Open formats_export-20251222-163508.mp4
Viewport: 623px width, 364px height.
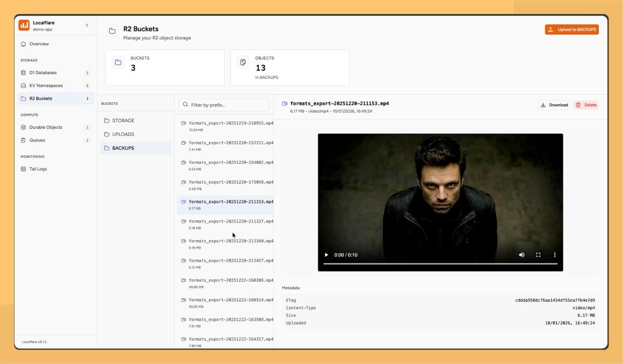click(x=225, y=323)
